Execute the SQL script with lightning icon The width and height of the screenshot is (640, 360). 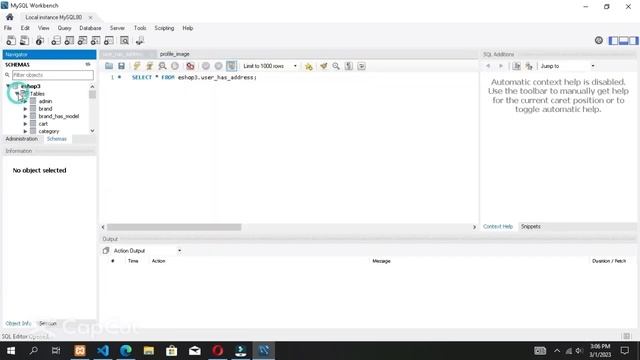(137, 66)
